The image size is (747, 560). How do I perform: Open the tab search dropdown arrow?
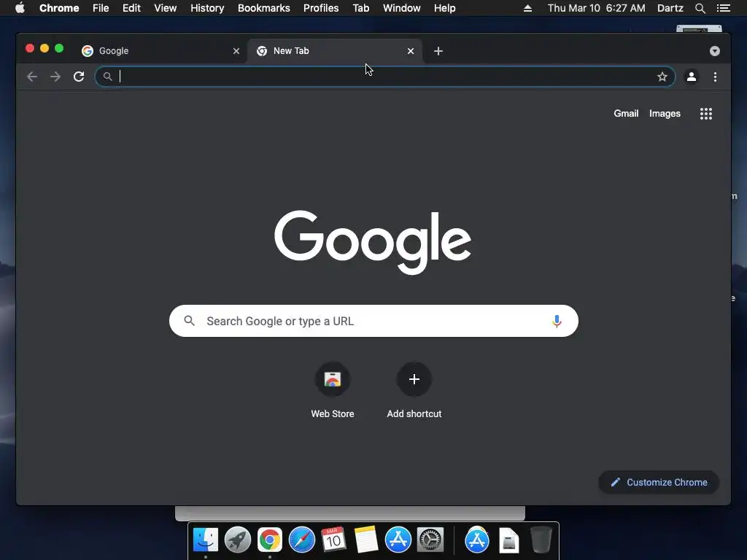click(x=715, y=51)
